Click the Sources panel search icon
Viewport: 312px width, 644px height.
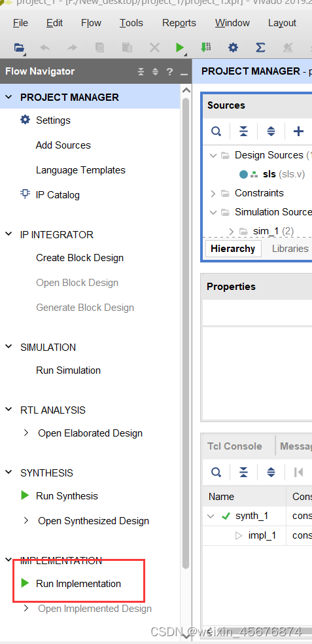click(x=217, y=132)
